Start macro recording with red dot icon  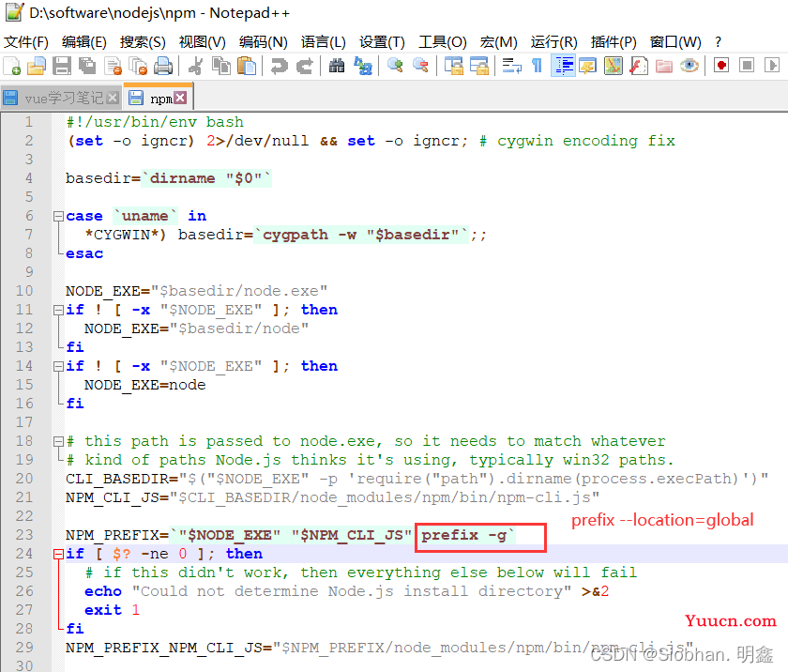[x=721, y=66]
